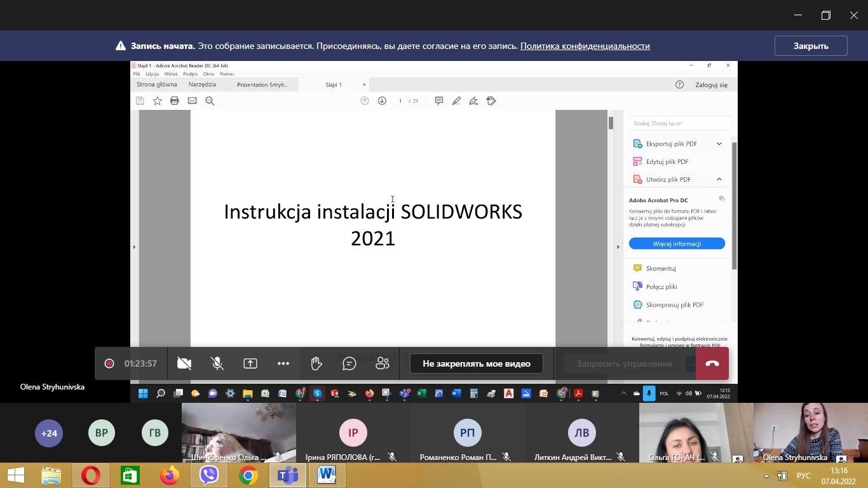Click the stamp tag icon in Acrobat toolbar
868x488 pixels.
click(x=491, y=100)
